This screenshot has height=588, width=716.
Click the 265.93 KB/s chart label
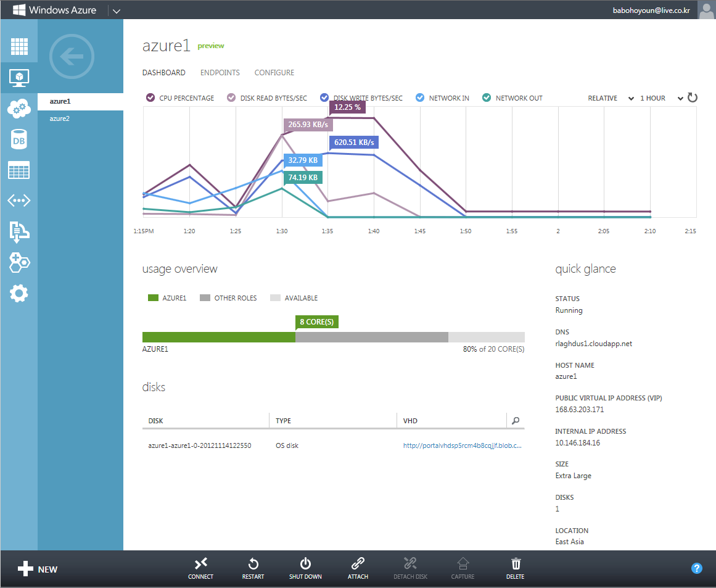(x=308, y=124)
